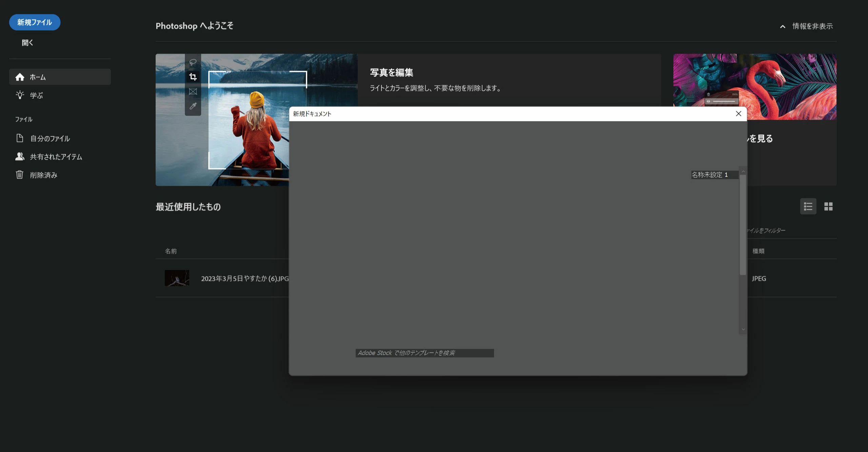Click the eyedropper icon on photo card
Screen dimensions: 868x452
click(x=193, y=106)
